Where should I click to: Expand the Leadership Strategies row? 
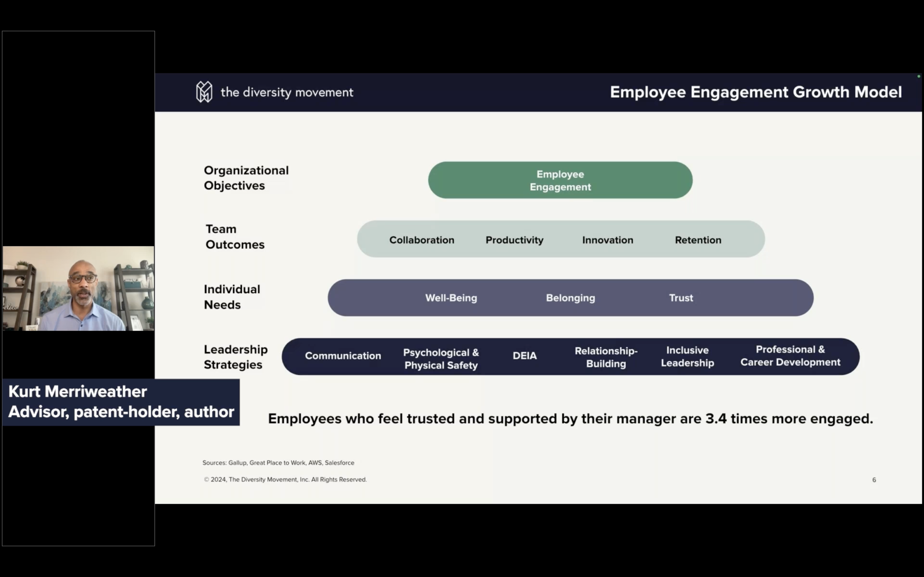click(x=236, y=356)
